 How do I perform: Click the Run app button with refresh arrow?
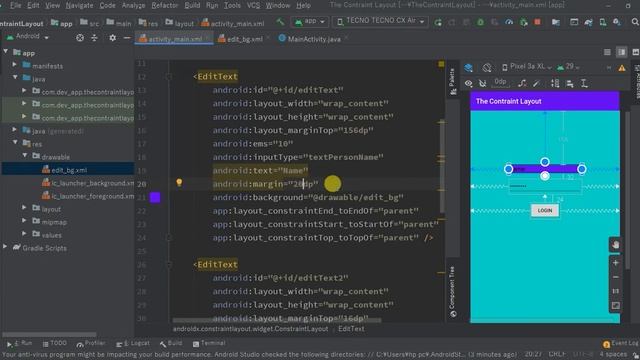coord(438,22)
